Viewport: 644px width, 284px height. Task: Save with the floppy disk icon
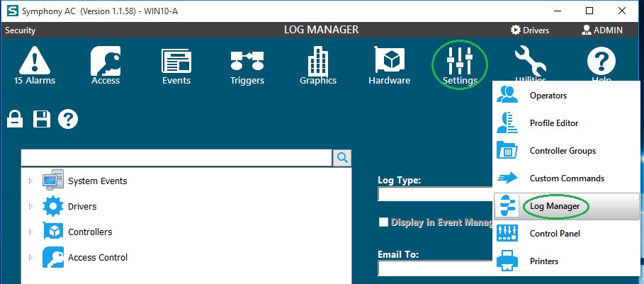coord(42,120)
